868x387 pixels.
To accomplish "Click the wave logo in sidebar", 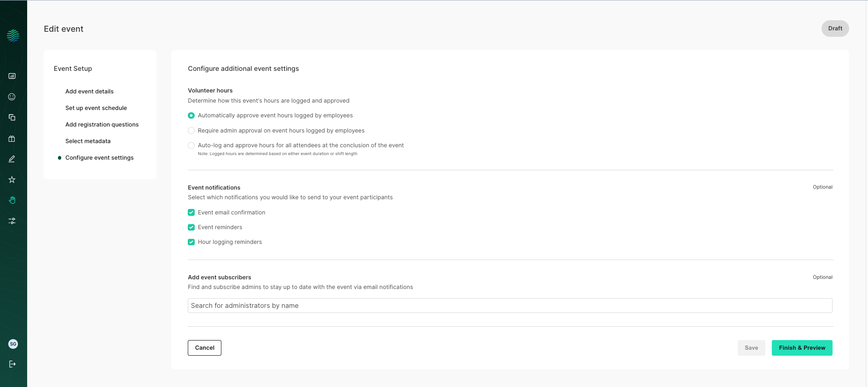I will click(13, 35).
